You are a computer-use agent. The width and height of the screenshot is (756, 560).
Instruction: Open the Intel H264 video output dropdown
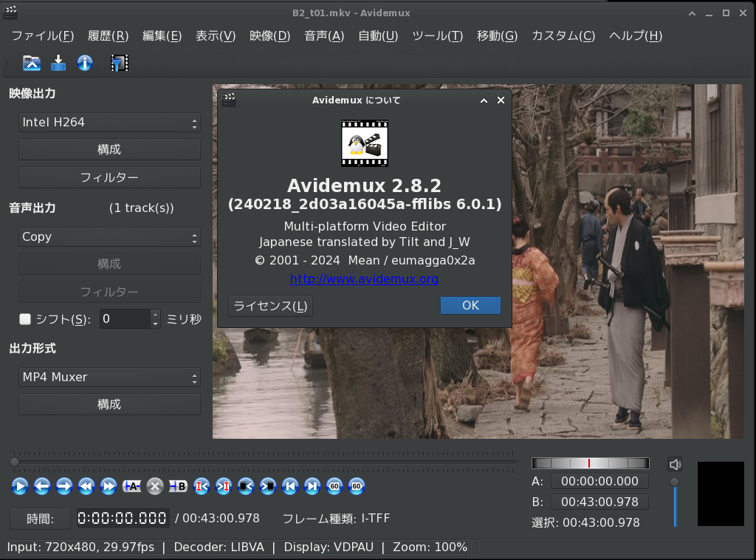tap(109, 123)
